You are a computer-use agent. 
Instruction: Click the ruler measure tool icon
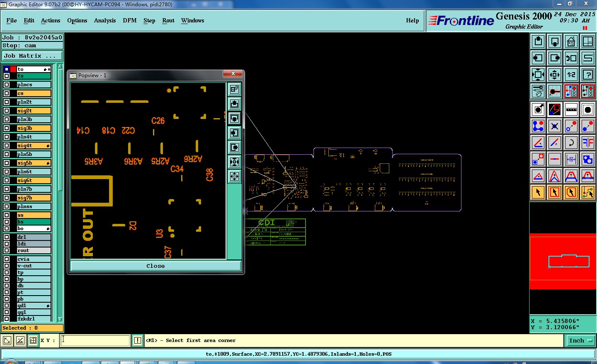tap(571, 109)
